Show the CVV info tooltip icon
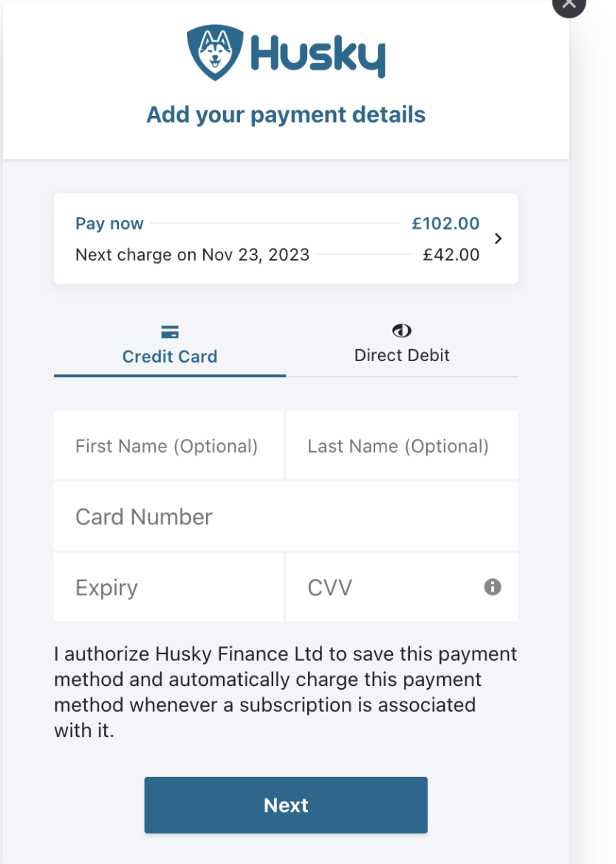 coord(493,587)
